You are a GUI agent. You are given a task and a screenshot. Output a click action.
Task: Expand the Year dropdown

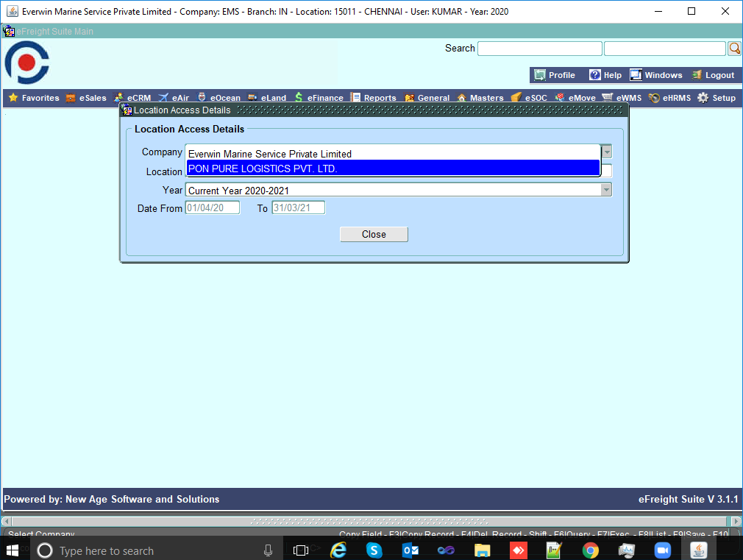(606, 190)
